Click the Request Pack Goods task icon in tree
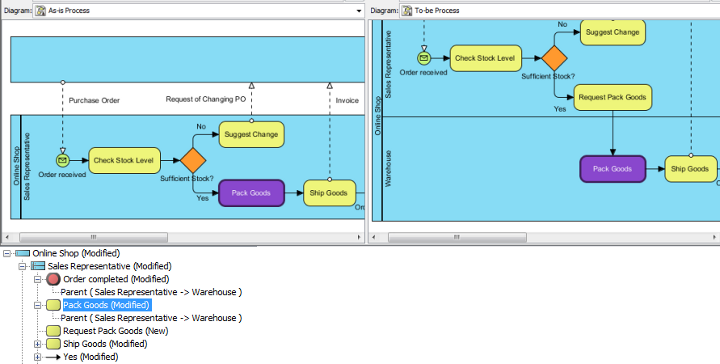The width and height of the screenshot is (720, 364). click(x=53, y=331)
